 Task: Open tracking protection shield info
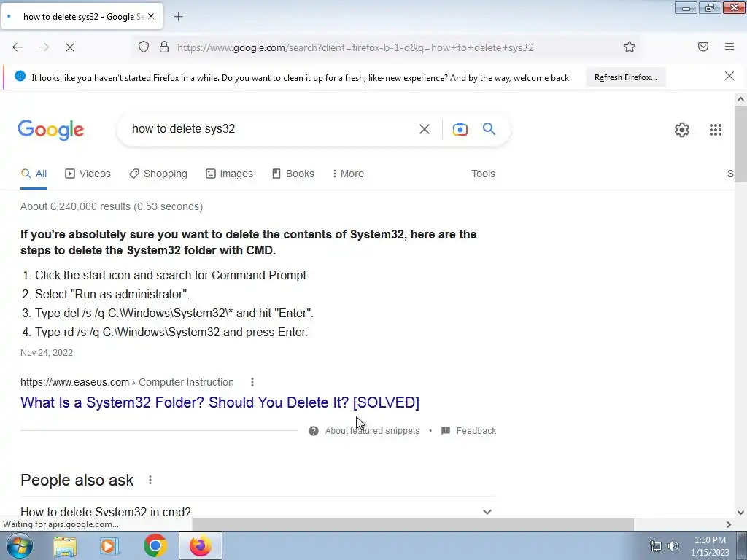click(144, 47)
